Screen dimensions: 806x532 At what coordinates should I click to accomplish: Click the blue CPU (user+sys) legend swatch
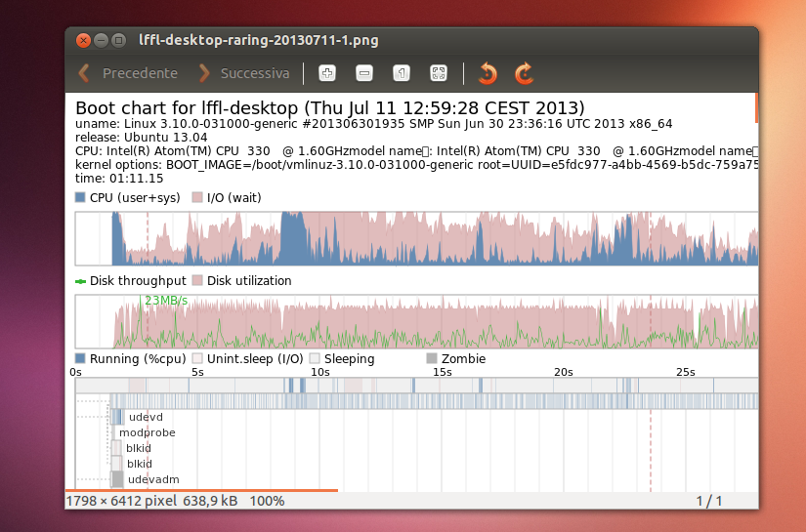point(81,198)
